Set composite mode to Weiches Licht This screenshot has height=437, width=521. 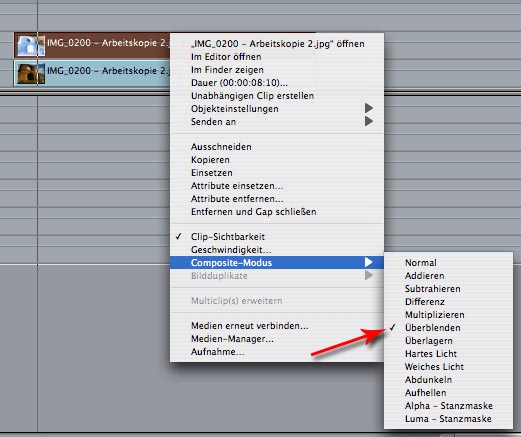pyautogui.click(x=448, y=367)
